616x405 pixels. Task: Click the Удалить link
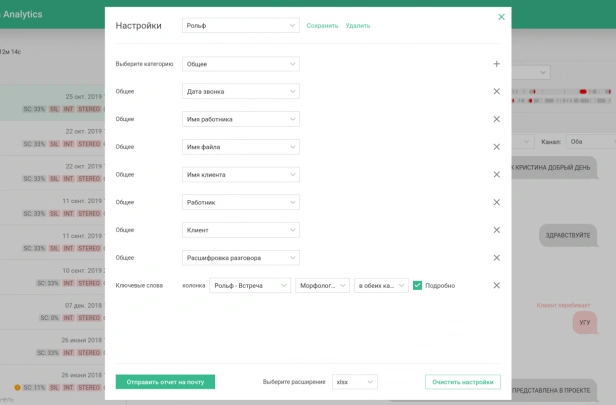click(358, 26)
